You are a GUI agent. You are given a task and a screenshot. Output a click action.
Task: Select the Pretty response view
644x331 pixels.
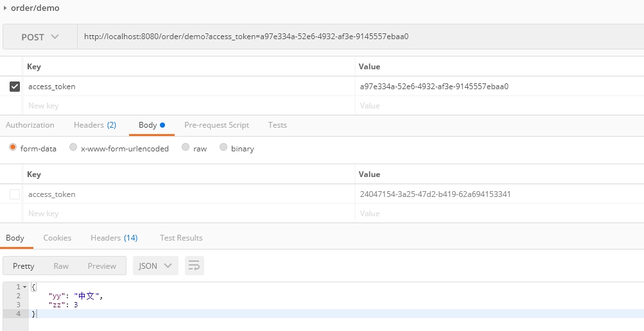pyautogui.click(x=23, y=266)
